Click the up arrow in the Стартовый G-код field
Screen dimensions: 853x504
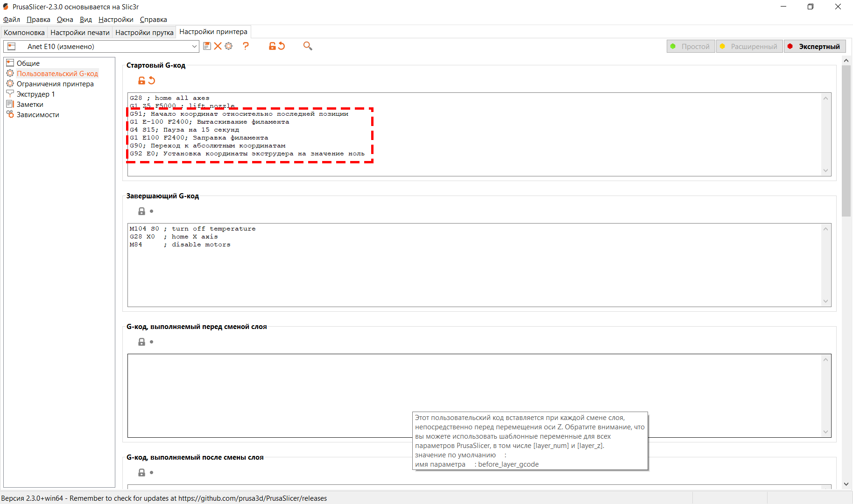[825, 98]
